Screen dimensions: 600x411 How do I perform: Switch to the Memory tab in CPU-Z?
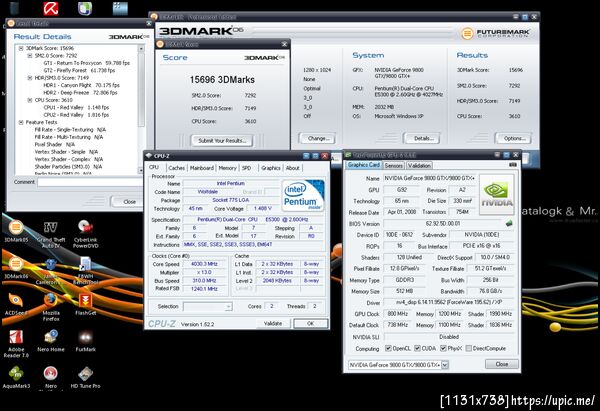(x=227, y=168)
